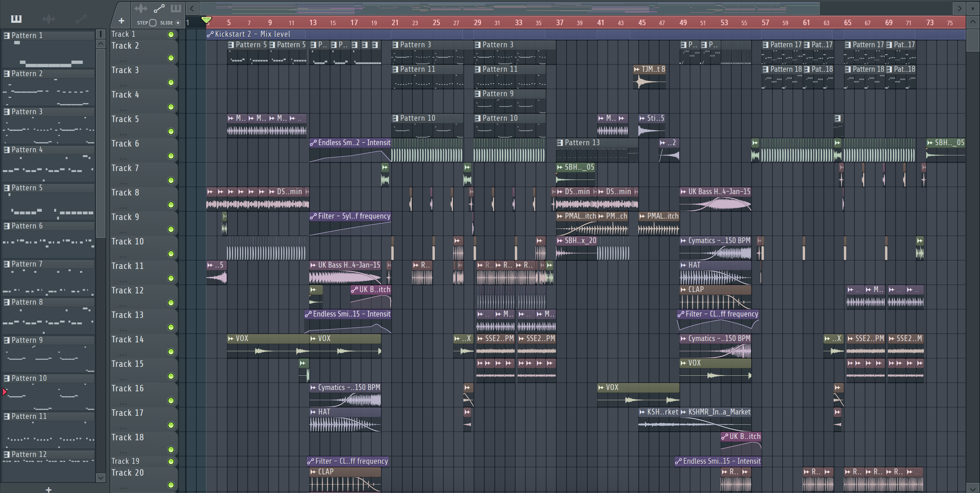
Task: Click the picker panel vertical scrollbar handle
Action: pos(100,143)
